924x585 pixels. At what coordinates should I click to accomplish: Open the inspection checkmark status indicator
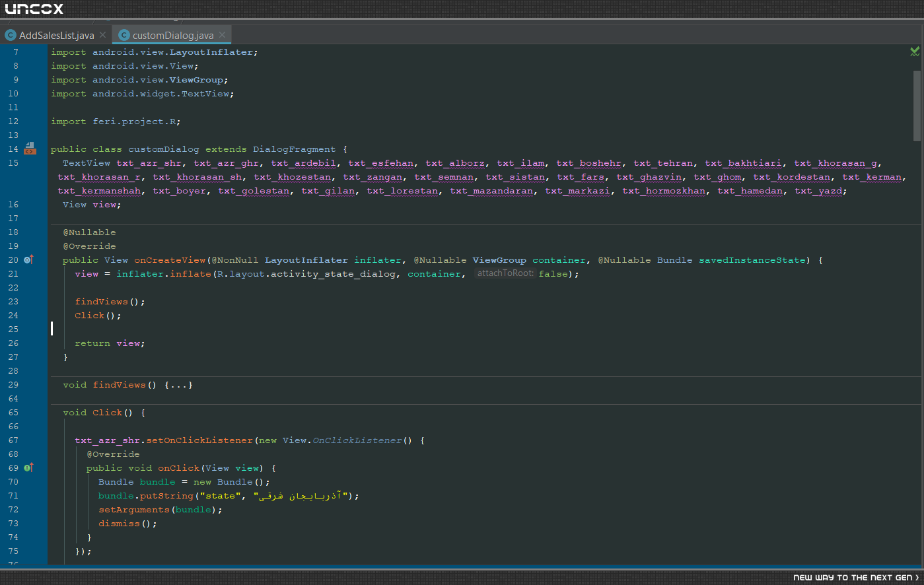tap(915, 52)
